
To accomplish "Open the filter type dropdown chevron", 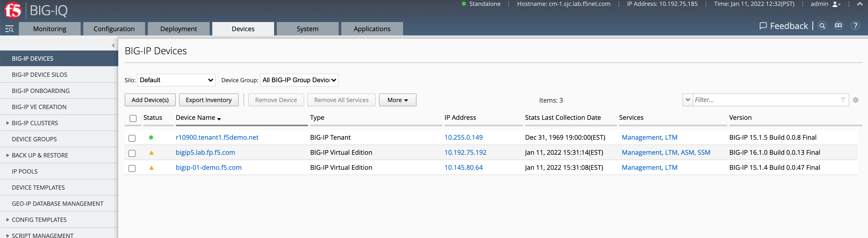I will tap(687, 100).
